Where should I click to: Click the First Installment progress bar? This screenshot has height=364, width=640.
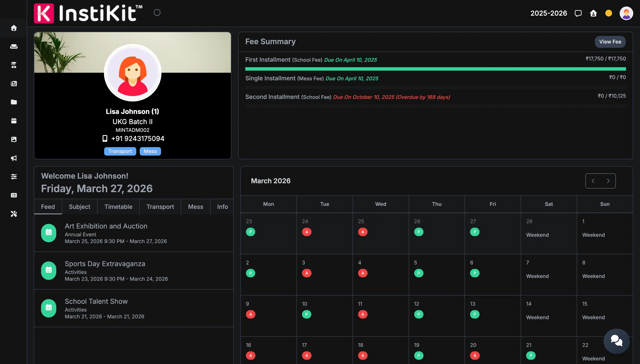436,68
